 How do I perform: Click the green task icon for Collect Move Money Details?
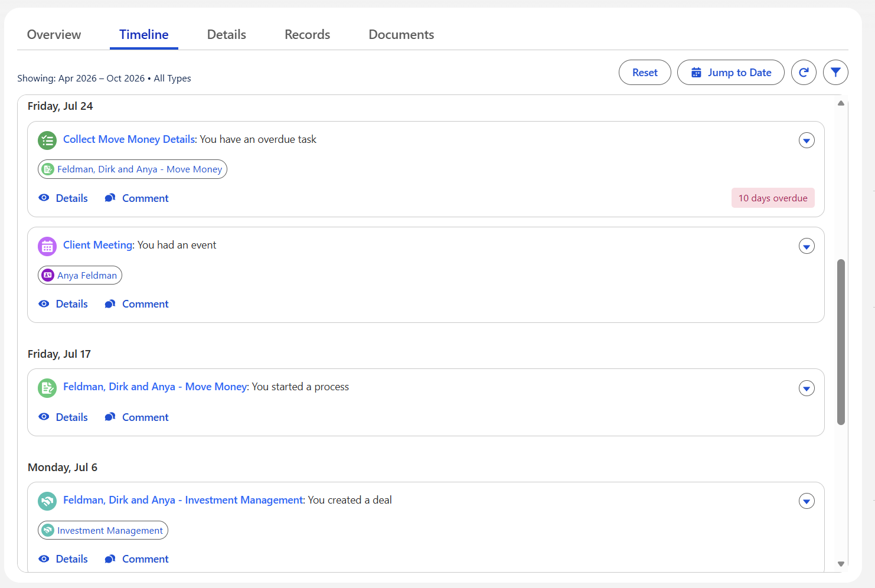[47, 141]
